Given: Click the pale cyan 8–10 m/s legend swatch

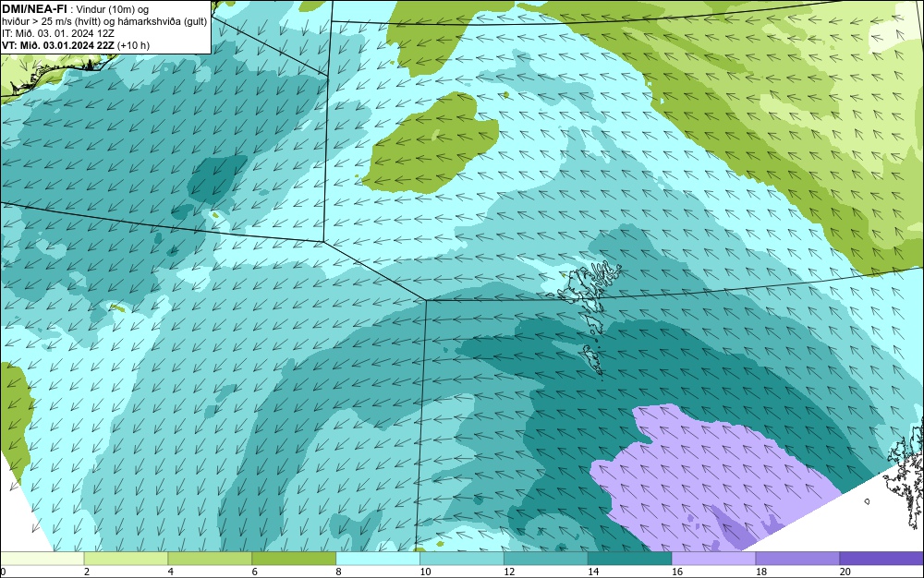Looking at the screenshot, I should [x=378, y=558].
